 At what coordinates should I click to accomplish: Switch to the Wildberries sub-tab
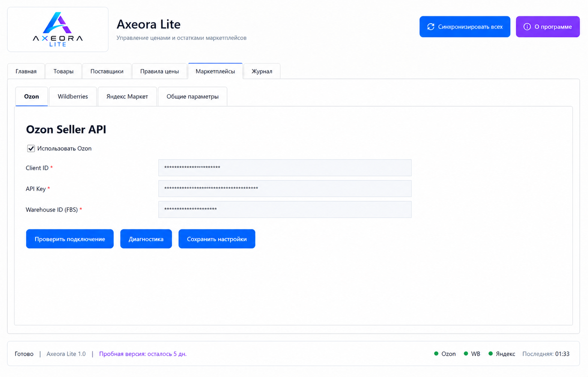pyautogui.click(x=73, y=97)
